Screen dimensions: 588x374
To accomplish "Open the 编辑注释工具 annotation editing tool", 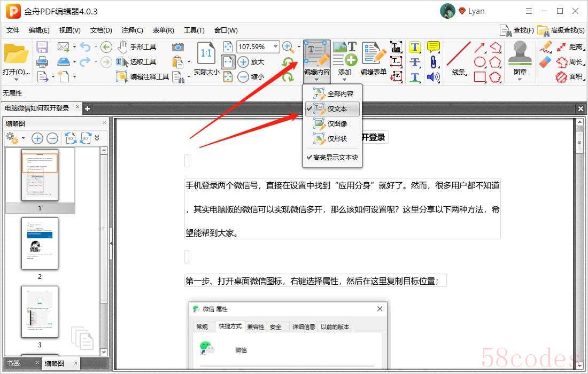I will click(143, 77).
